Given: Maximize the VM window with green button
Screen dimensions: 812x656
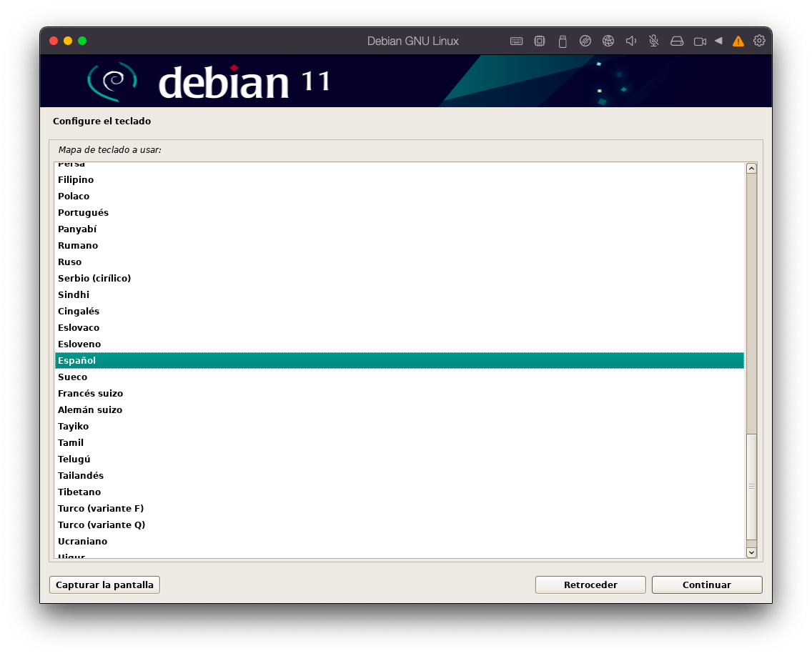Looking at the screenshot, I should (x=82, y=41).
